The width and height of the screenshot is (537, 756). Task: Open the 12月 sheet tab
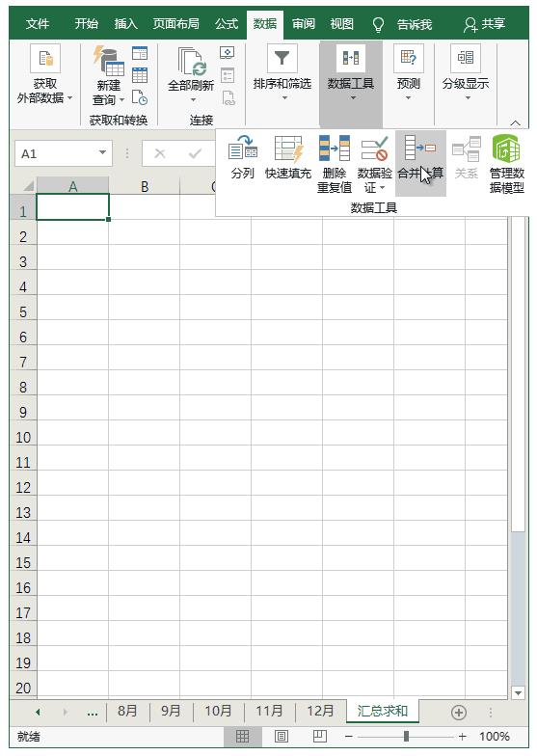point(320,711)
